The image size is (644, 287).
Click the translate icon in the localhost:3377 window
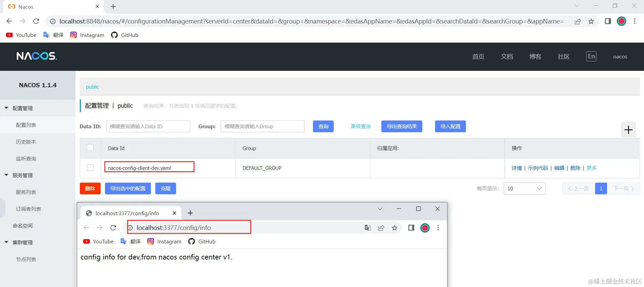[368, 228]
